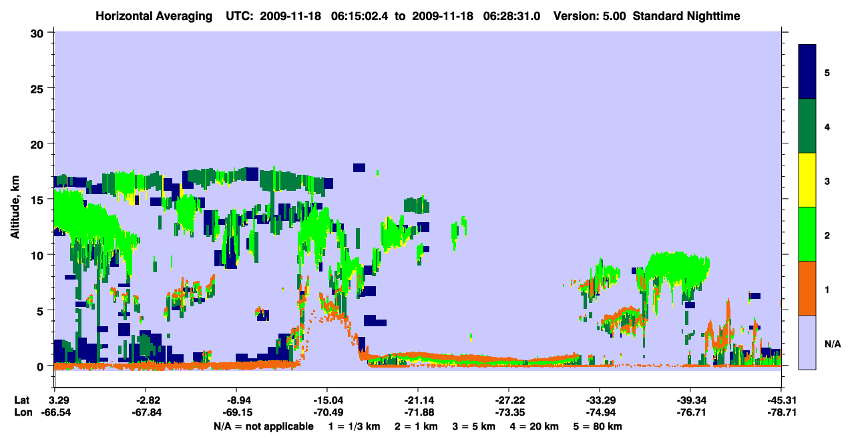Image resolution: width=868 pixels, height=445 pixels.
Task: Click the longitude value -76.71
Action: 690,413
